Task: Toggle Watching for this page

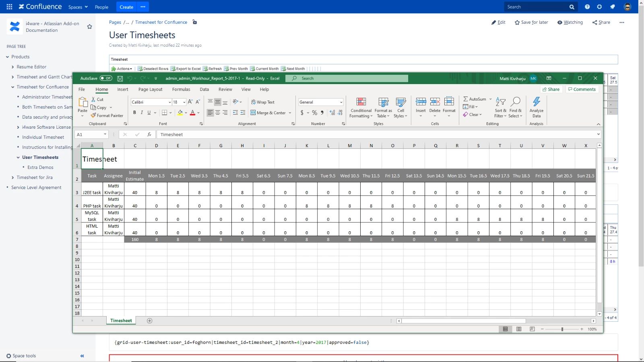Action: point(570,23)
